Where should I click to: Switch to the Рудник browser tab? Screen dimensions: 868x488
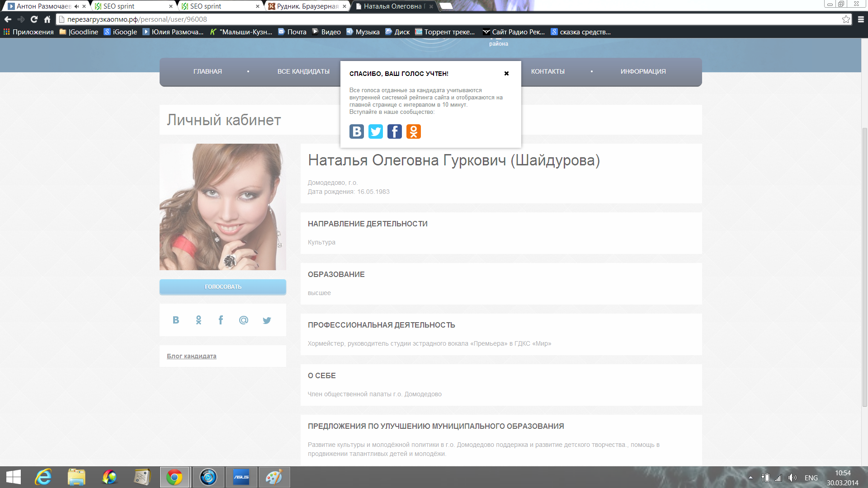[x=307, y=6]
